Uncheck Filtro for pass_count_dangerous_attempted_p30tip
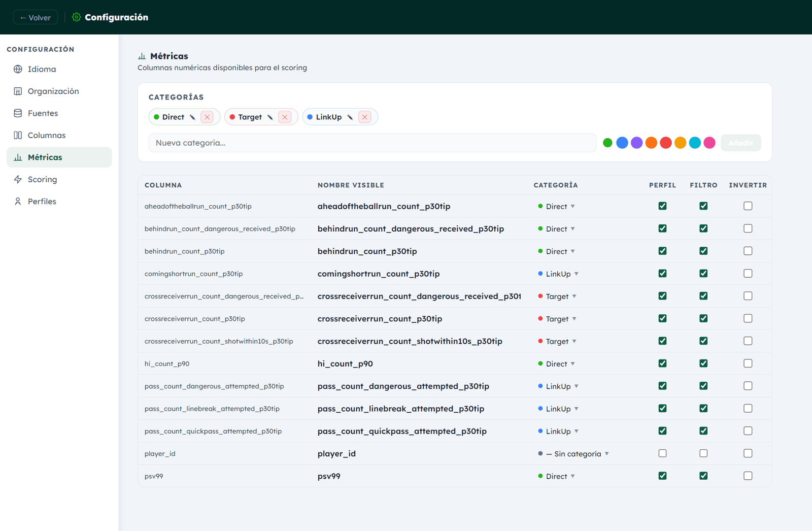Image resolution: width=812 pixels, height=531 pixels. click(703, 386)
